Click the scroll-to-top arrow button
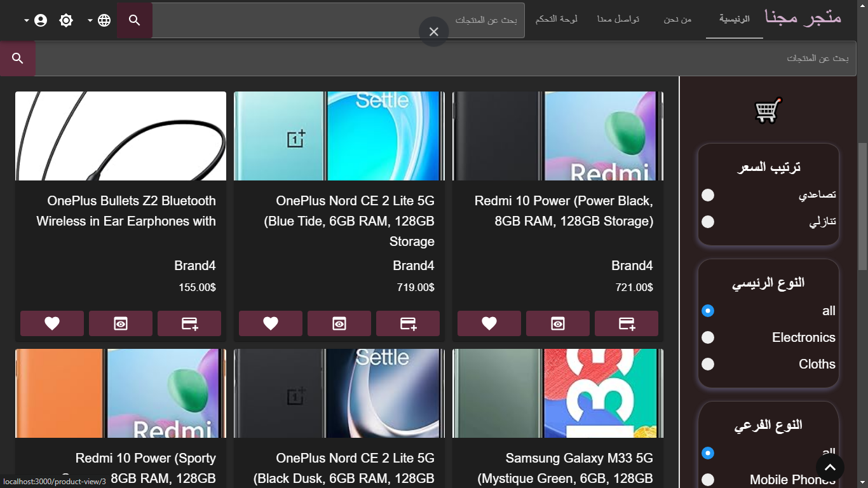 [830, 468]
